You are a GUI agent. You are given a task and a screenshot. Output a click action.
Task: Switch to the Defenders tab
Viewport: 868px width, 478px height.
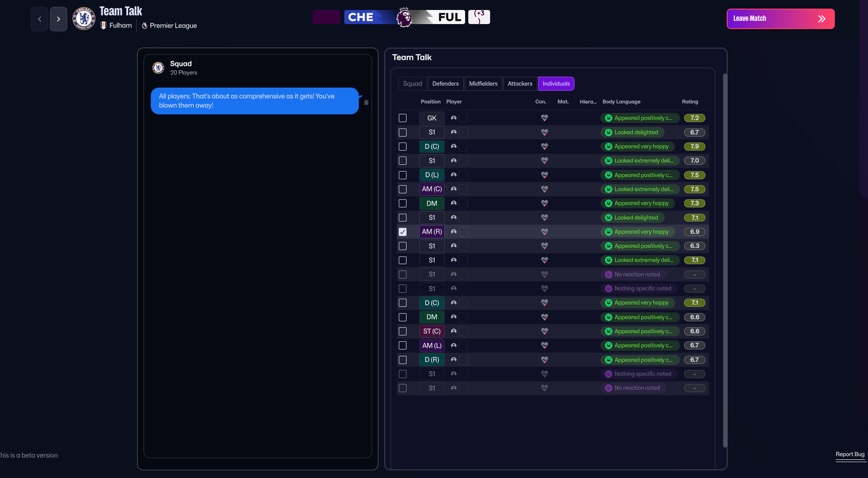click(446, 84)
